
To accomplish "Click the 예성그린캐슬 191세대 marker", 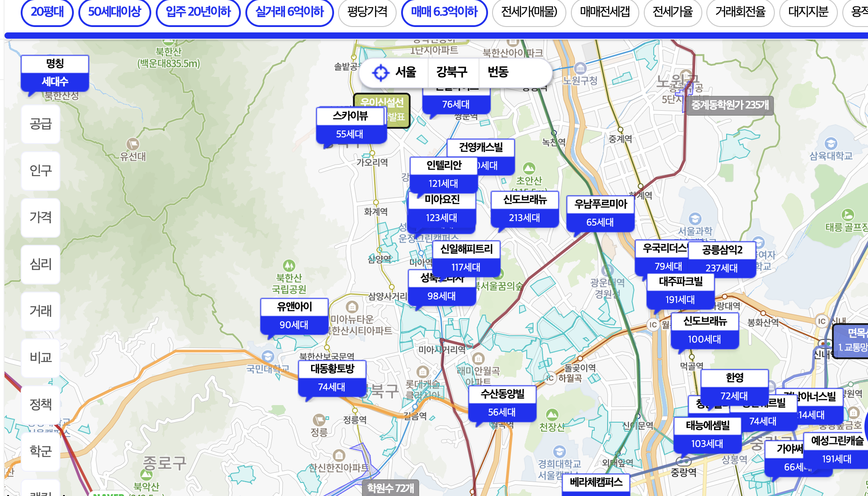I will point(836,450).
